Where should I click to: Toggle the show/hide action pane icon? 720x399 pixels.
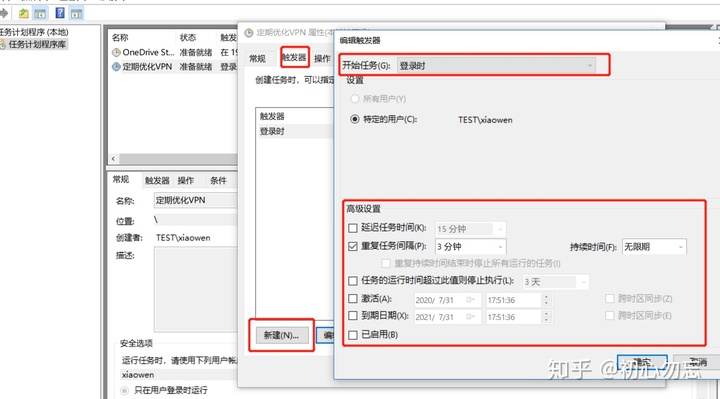76,13
